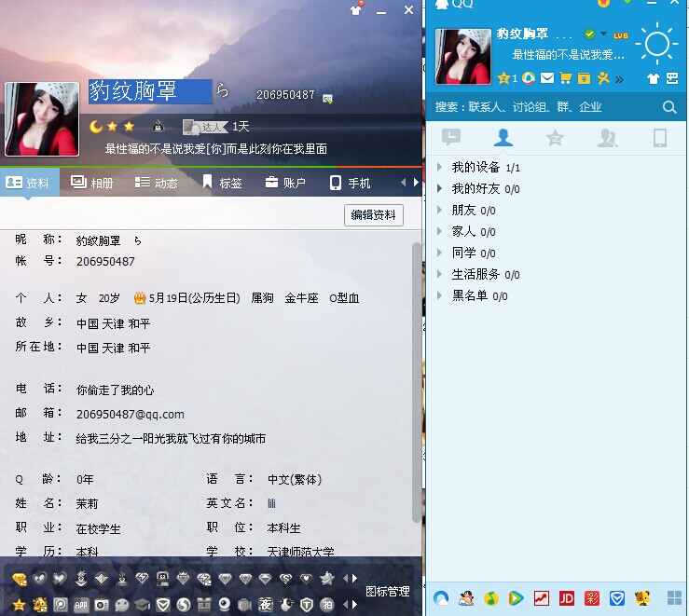Expand the 我的好友 group

click(x=440, y=189)
